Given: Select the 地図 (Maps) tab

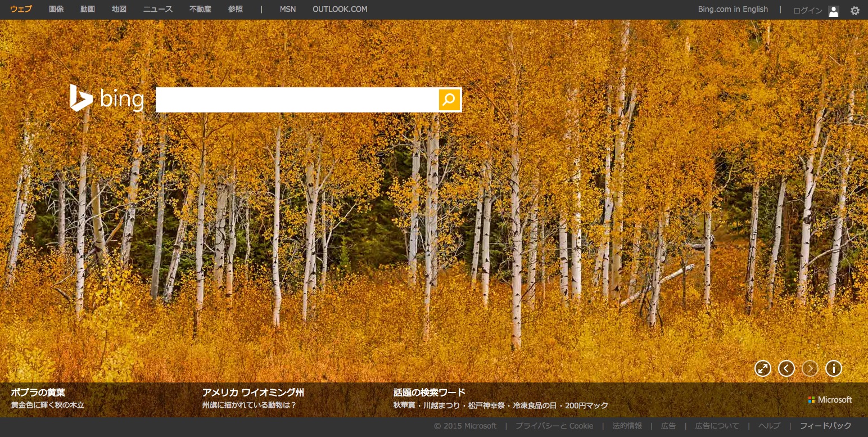Looking at the screenshot, I should pyautogui.click(x=119, y=10).
